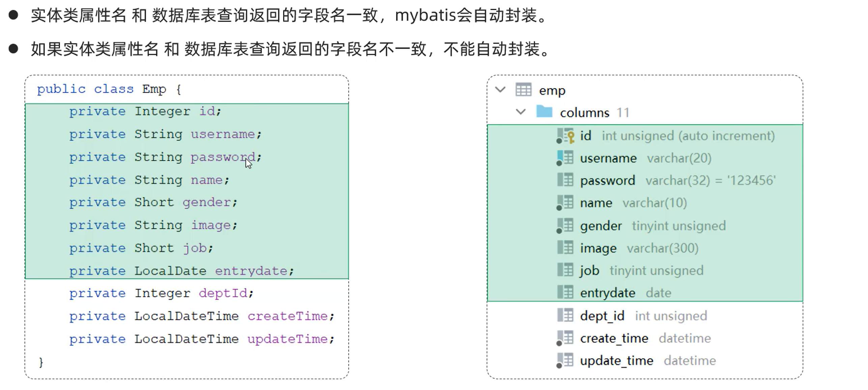Select the emp table name
This screenshot has height=390, width=868.
tap(552, 91)
